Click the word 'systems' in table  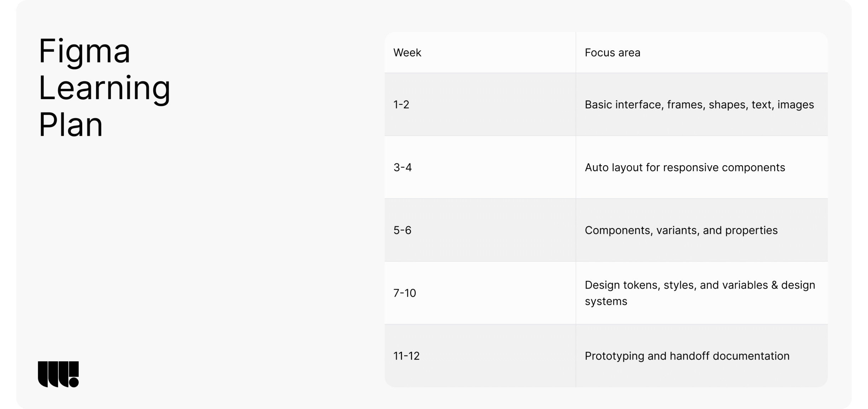tap(606, 301)
